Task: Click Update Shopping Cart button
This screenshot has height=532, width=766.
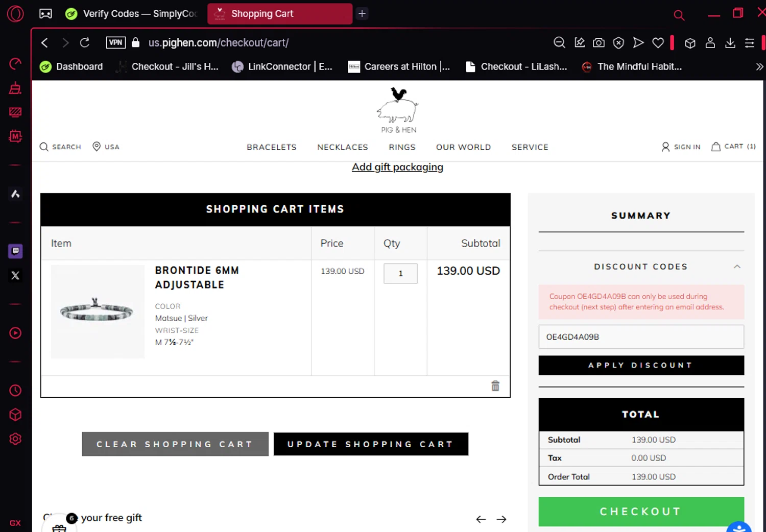Action: click(x=371, y=444)
